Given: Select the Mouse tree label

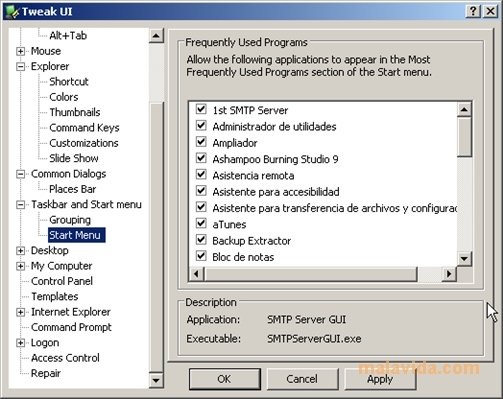Looking at the screenshot, I should pos(46,51).
